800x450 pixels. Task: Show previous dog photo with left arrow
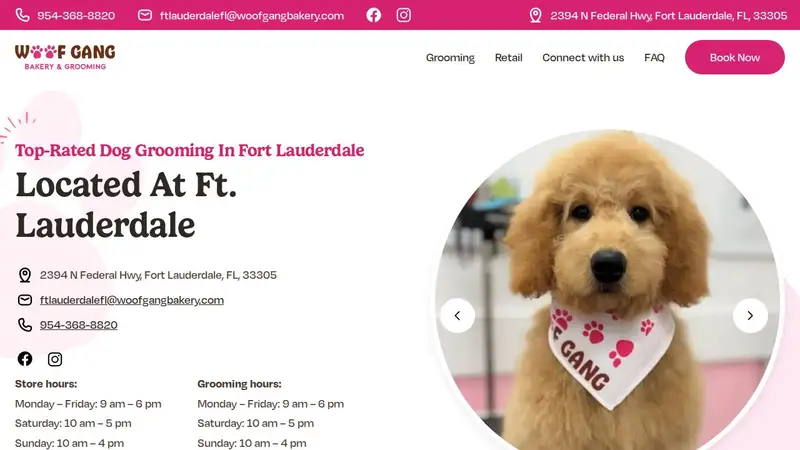(457, 316)
